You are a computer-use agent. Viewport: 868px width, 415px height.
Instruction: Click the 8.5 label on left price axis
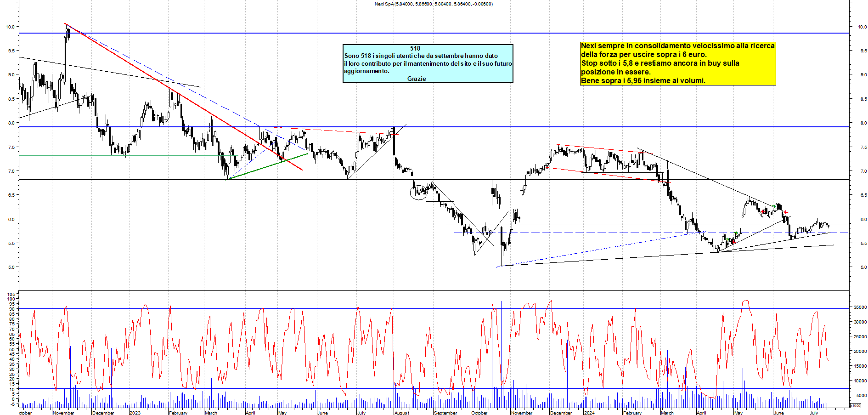(11, 99)
